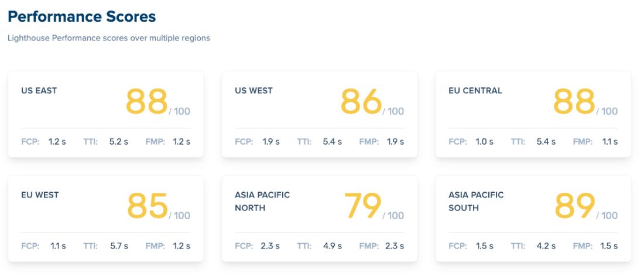Screen dimensions: 644x276
Task: Select Asia Pacific South score 89
Action: 575,206
